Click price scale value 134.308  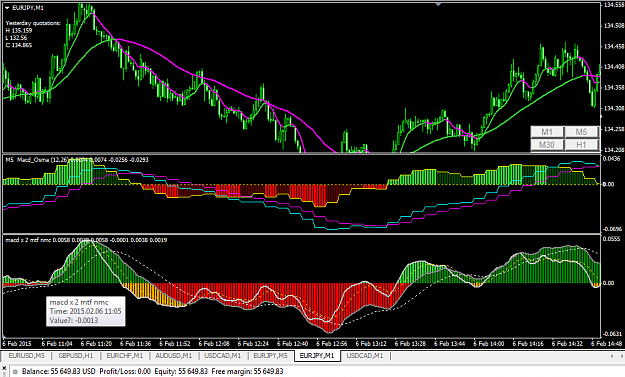(x=614, y=108)
